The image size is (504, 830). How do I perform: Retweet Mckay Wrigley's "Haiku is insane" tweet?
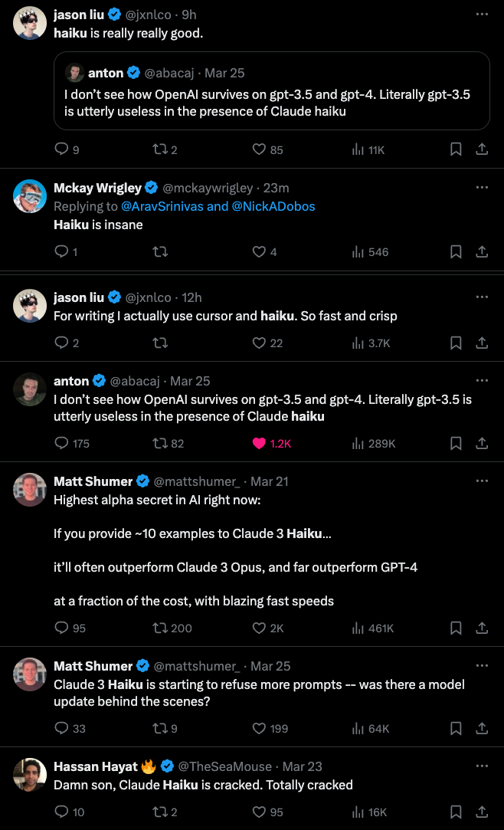coord(160,251)
